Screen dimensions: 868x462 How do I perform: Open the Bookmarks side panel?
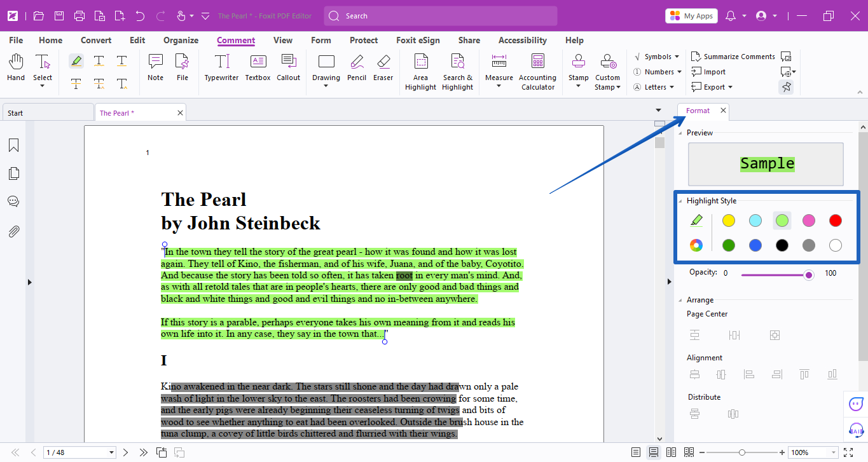pyautogui.click(x=13, y=146)
